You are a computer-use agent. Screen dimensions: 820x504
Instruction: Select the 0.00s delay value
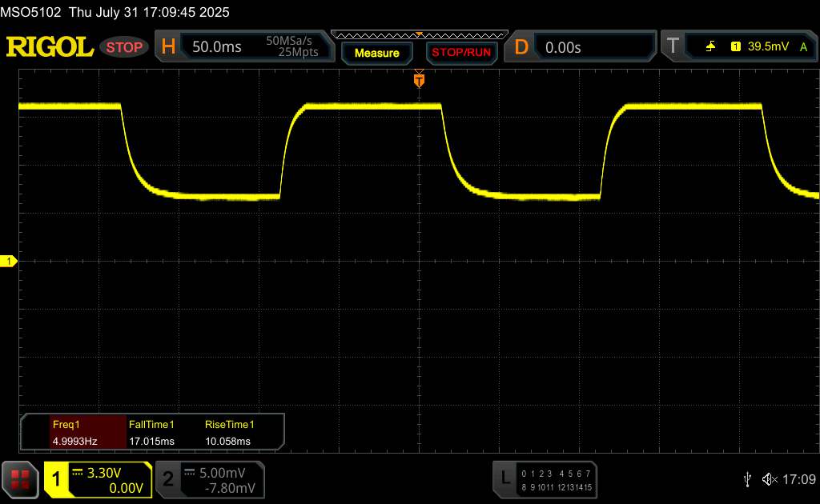[x=563, y=47]
